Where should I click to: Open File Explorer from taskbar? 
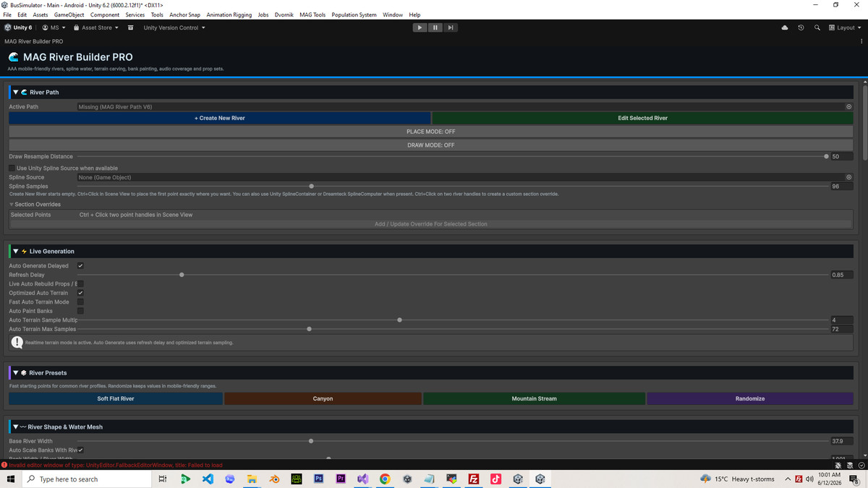pos(252,479)
